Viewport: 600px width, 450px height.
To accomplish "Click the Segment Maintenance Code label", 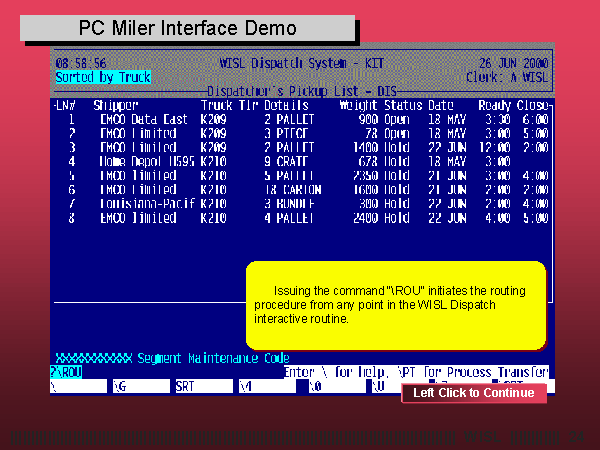I will click(213, 358).
